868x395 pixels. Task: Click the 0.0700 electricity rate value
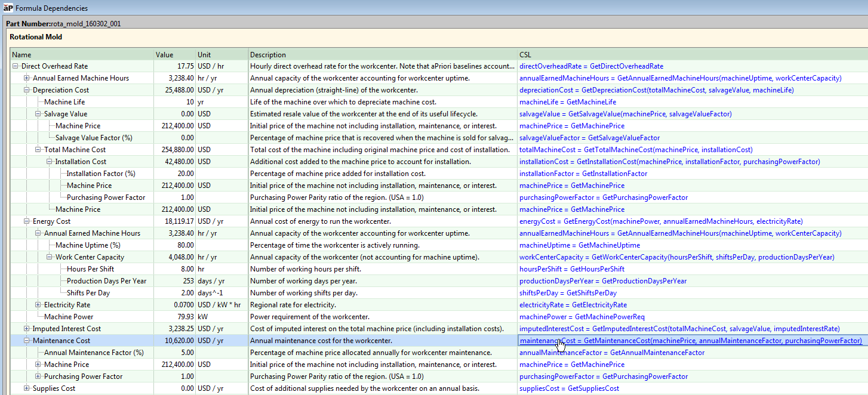175,305
